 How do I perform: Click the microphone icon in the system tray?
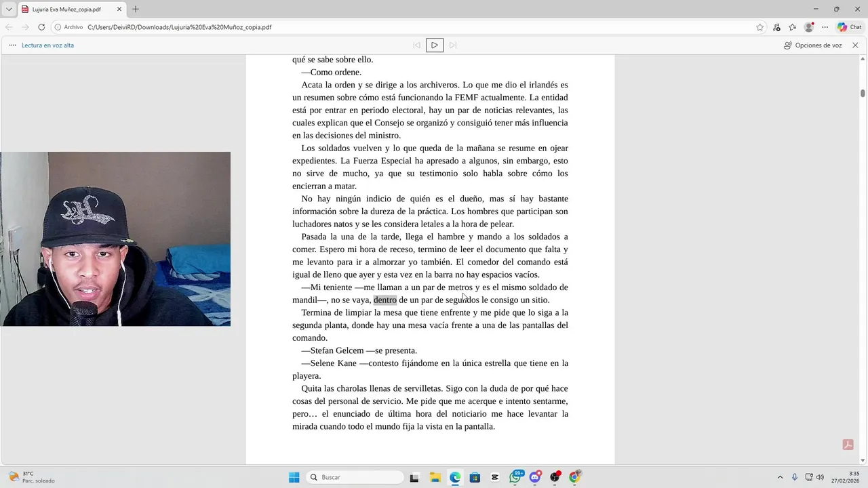795,477
